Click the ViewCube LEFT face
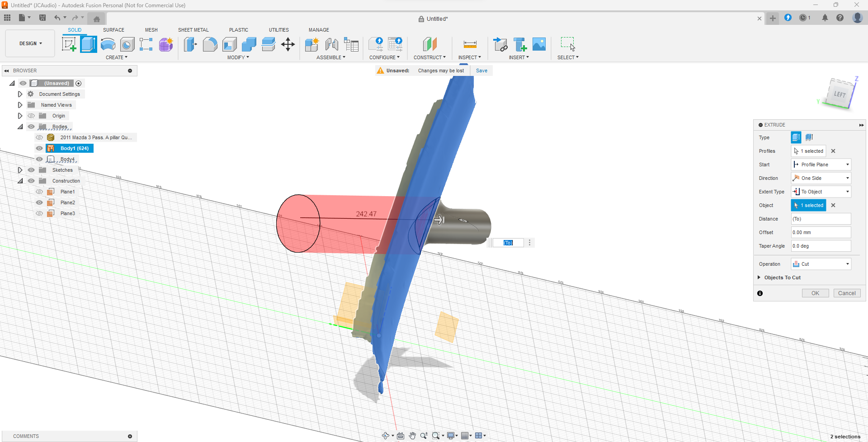 coord(840,94)
